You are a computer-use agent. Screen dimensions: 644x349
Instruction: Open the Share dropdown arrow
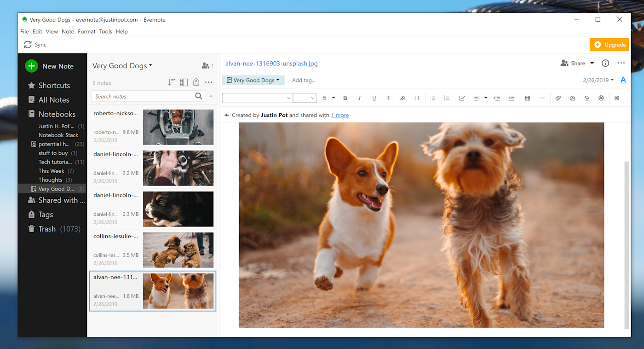click(592, 64)
